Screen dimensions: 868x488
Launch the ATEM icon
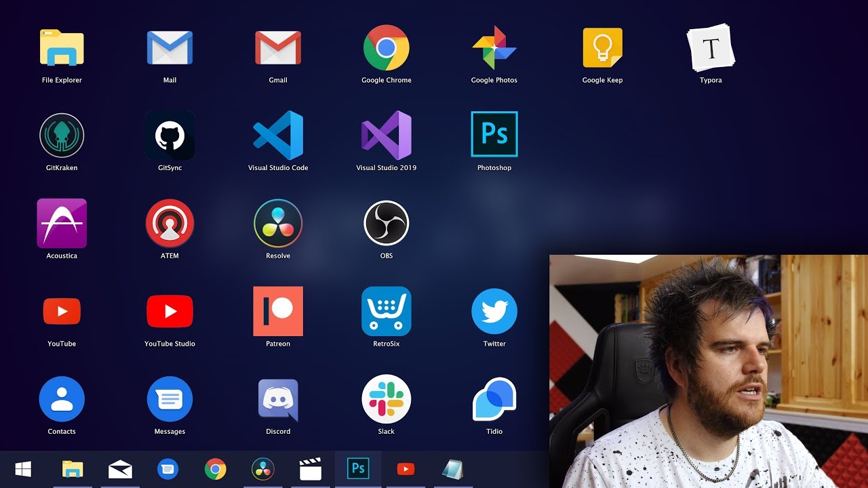(170, 223)
